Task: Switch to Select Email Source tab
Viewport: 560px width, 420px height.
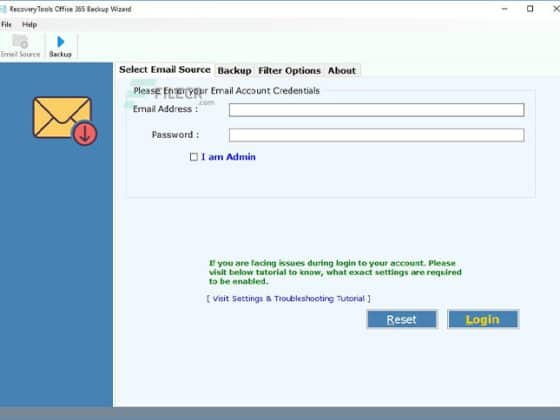Action: 165,70
